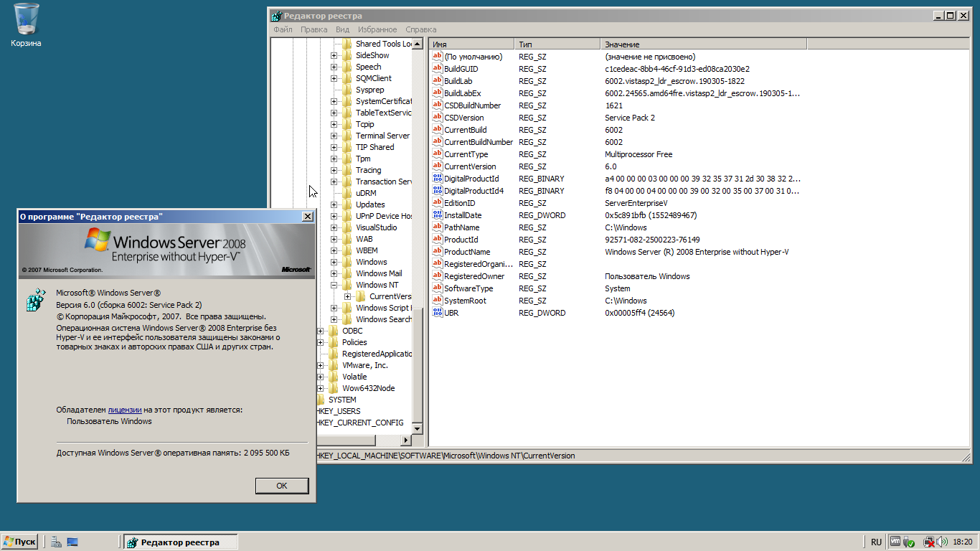Click the UBR DWORD value icon
The width and height of the screenshot is (980, 551).
click(x=438, y=313)
